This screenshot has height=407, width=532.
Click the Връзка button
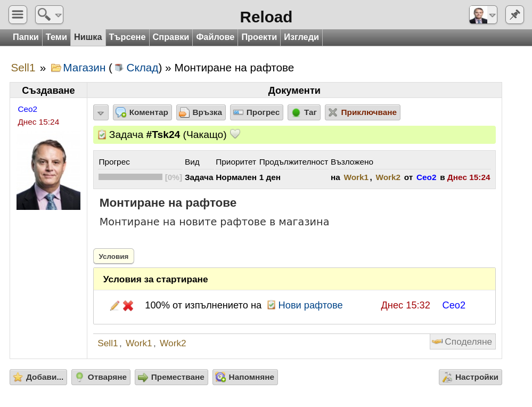(201, 112)
